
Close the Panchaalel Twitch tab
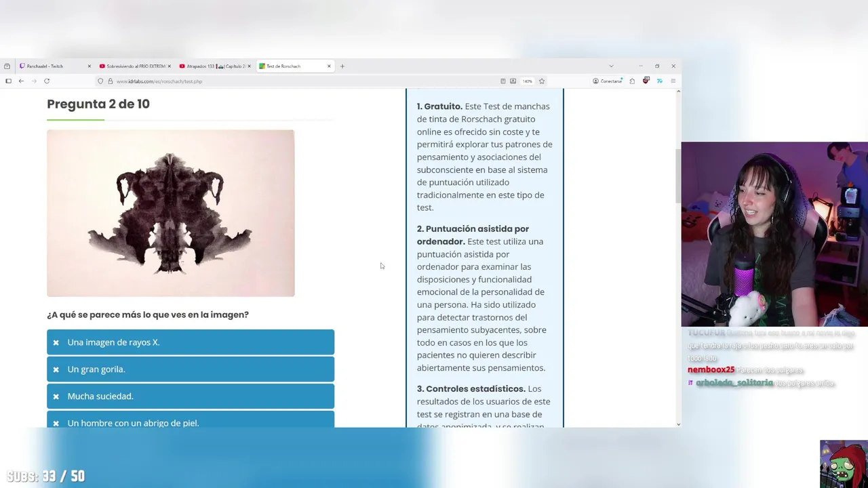[89, 66]
